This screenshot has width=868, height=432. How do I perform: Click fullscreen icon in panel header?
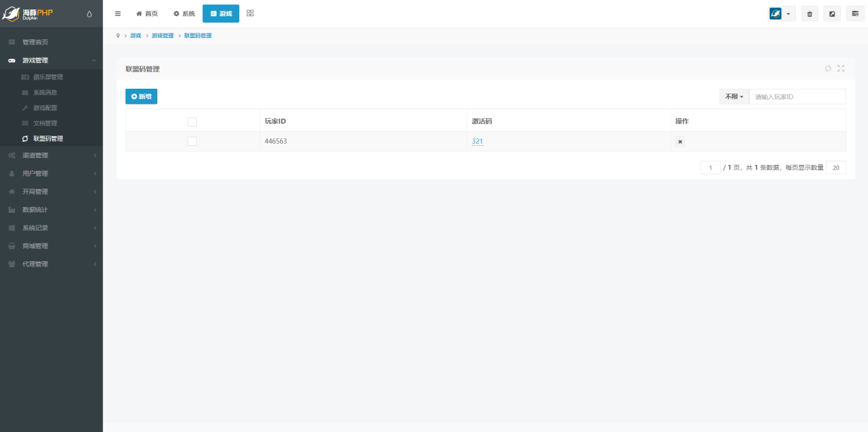[x=841, y=68]
